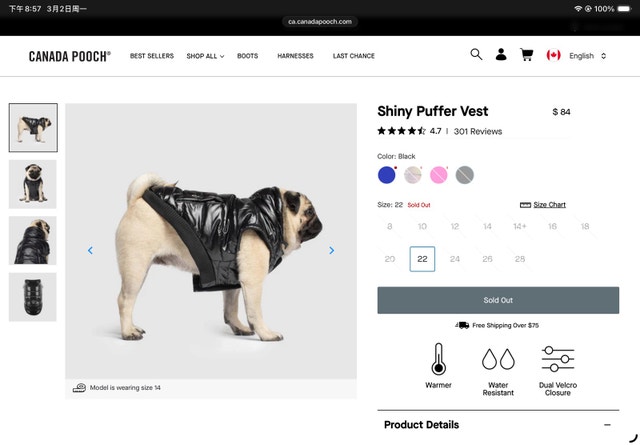This screenshot has height=445, width=640.
Task: Click the Canadian flag icon
Action: [x=553, y=55]
